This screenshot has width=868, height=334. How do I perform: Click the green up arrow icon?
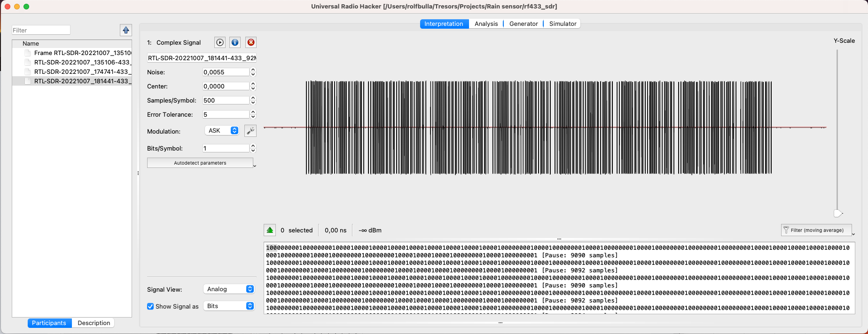[x=270, y=230]
